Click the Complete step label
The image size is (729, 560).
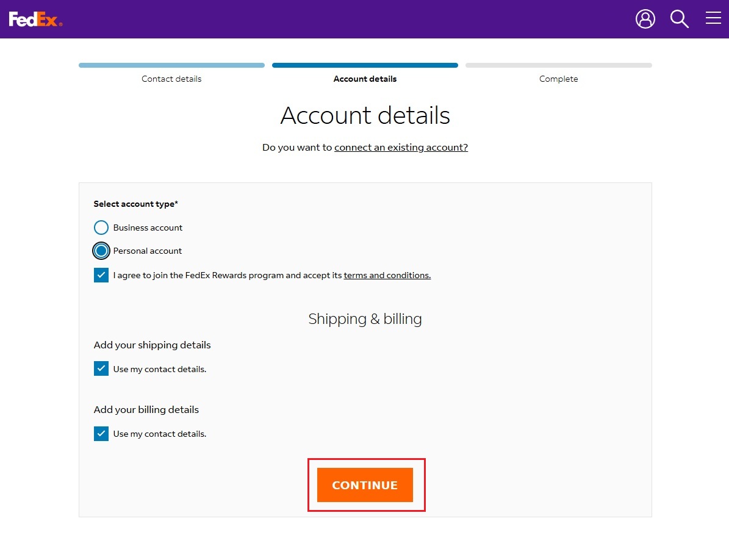click(x=558, y=79)
